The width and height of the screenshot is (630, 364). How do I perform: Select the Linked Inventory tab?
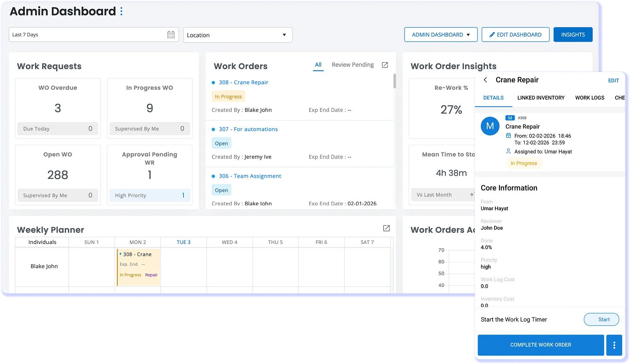click(541, 98)
